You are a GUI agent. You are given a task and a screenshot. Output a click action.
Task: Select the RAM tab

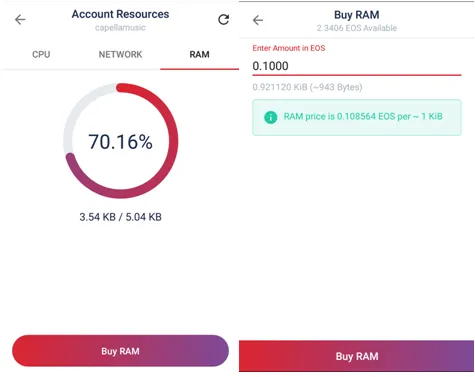coord(199,54)
